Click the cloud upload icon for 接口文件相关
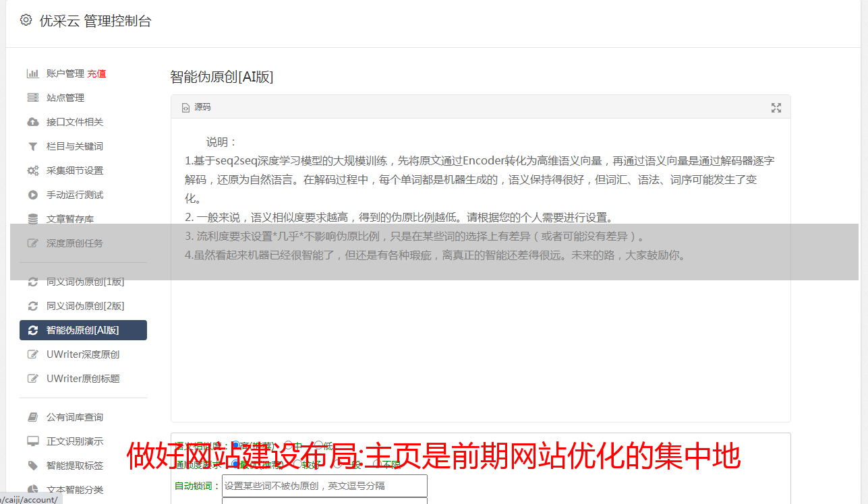Viewport: 868px width, 504px height. pos(32,122)
